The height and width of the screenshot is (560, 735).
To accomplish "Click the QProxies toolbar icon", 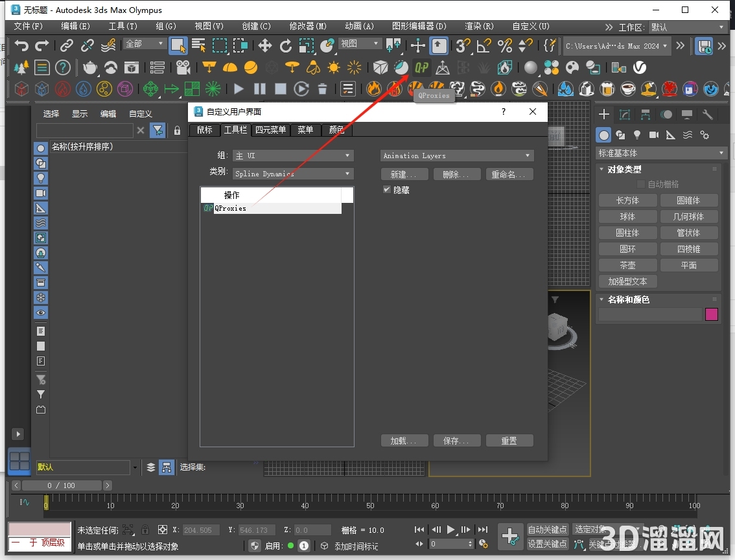I will coord(422,67).
